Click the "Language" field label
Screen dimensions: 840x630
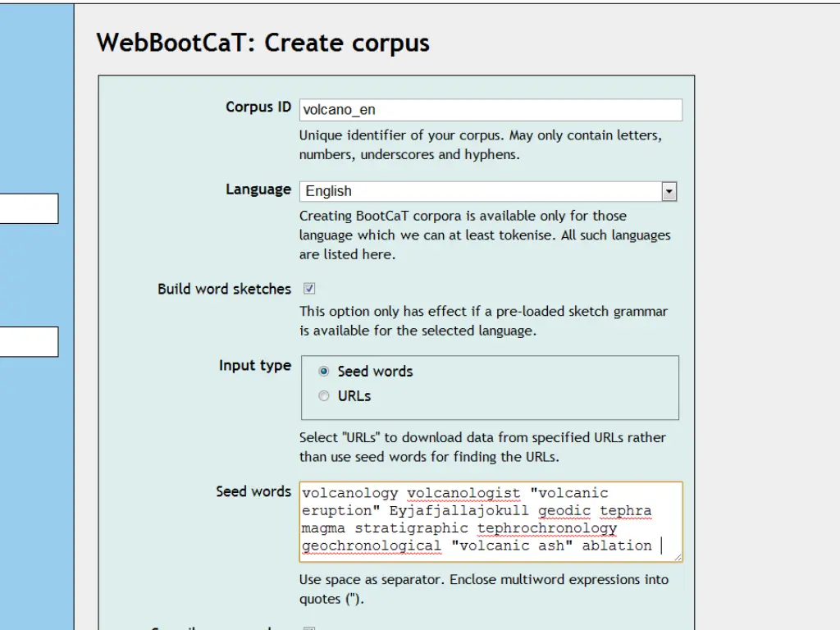pyautogui.click(x=258, y=189)
